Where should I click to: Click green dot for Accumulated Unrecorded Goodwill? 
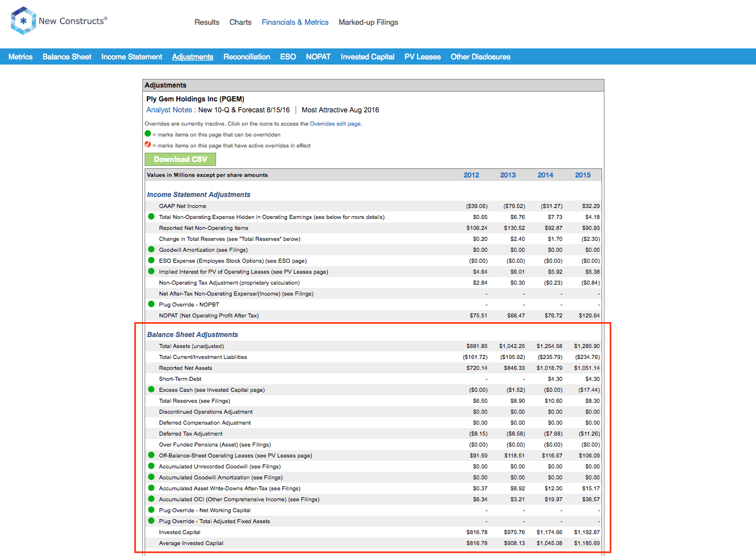pos(152,466)
